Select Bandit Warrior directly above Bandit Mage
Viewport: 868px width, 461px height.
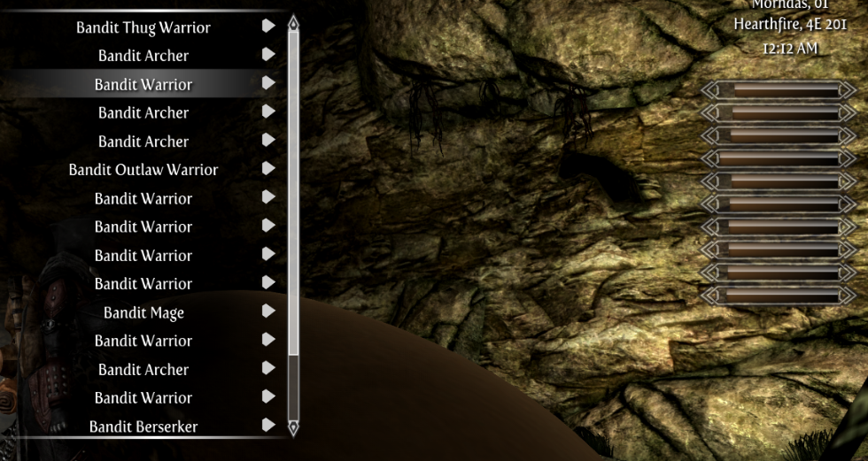(143, 283)
